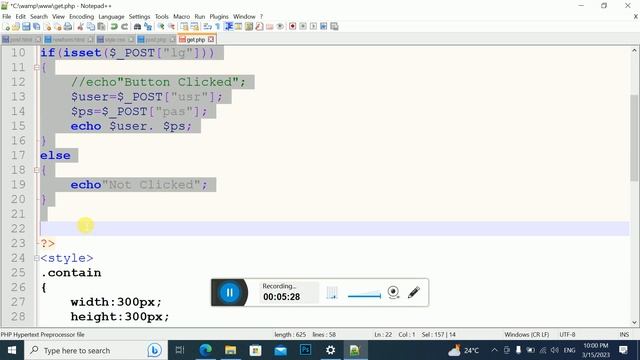Open the Settings menu

pos(139,16)
